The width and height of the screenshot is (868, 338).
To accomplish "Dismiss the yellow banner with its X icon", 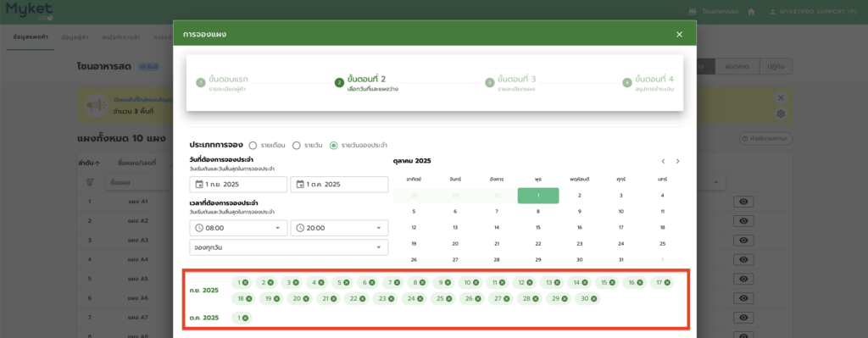I will [x=781, y=98].
